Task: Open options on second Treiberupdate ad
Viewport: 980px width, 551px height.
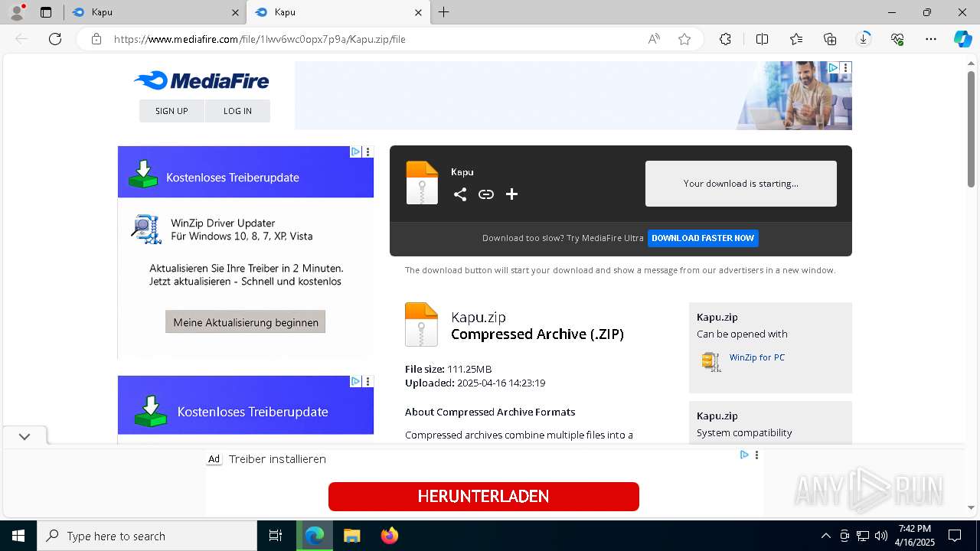Action: [x=368, y=381]
